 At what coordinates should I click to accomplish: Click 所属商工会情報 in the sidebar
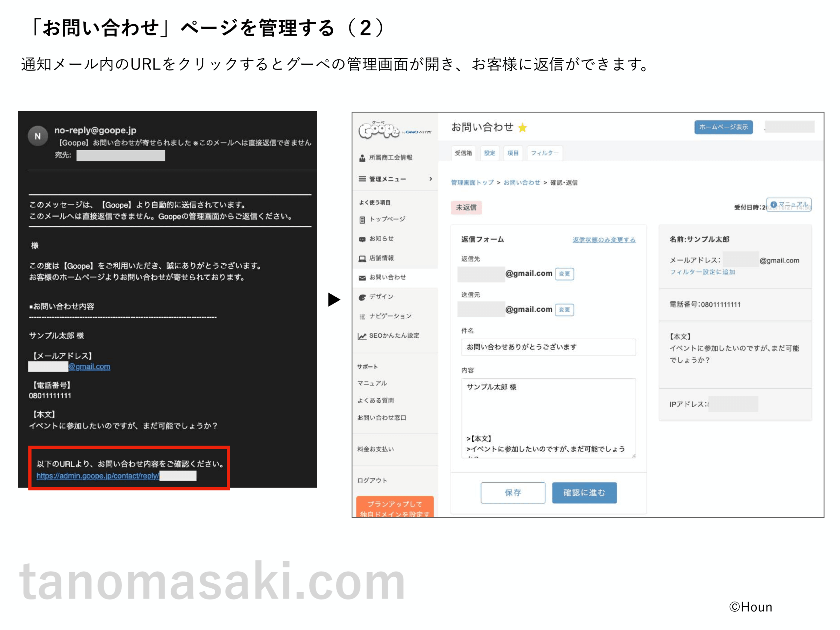coord(391,157)
